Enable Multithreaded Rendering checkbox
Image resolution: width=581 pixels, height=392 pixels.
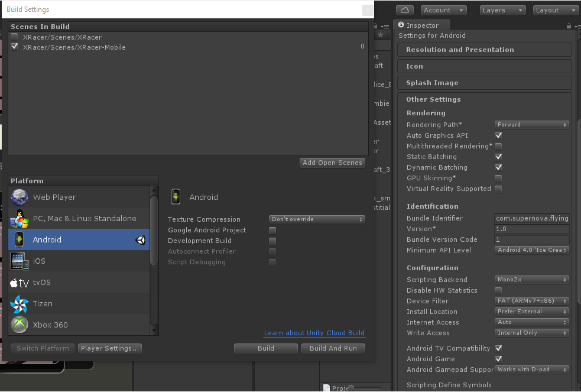[x=498, y=146]
